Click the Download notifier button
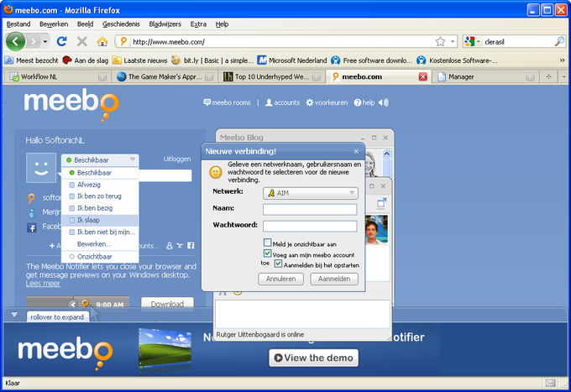The width and height of the screenshot is (571, 392). coord(167,304)
